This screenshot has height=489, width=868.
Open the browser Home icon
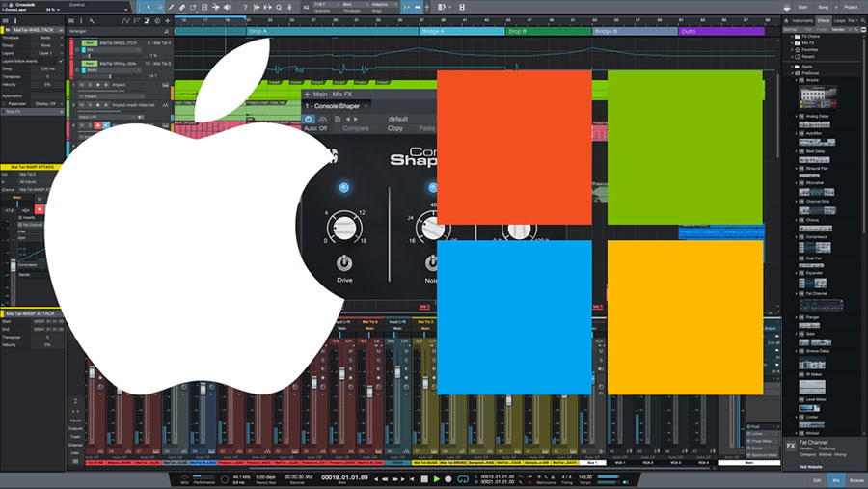coord(786,21)
